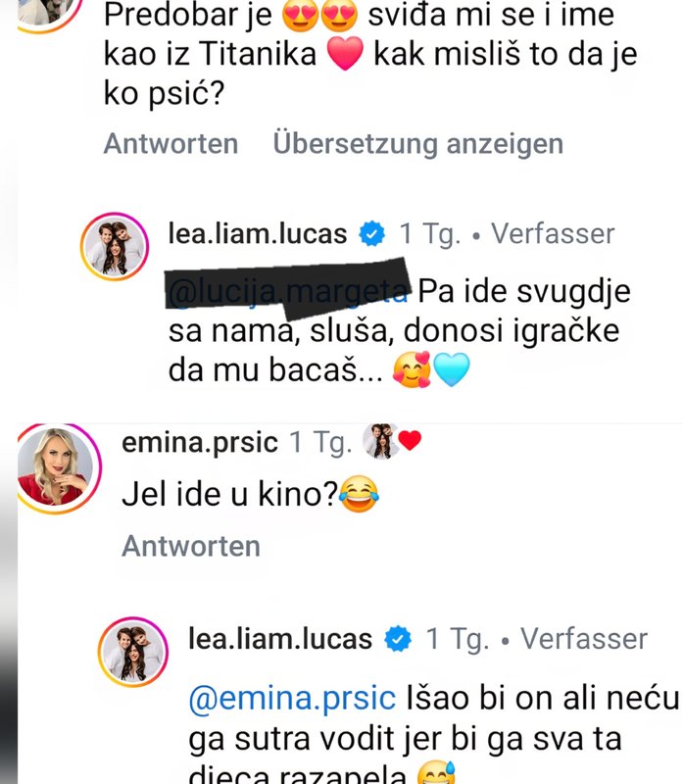
Task: Open second lea.liam.lucas username link
Action: [280, 639]
